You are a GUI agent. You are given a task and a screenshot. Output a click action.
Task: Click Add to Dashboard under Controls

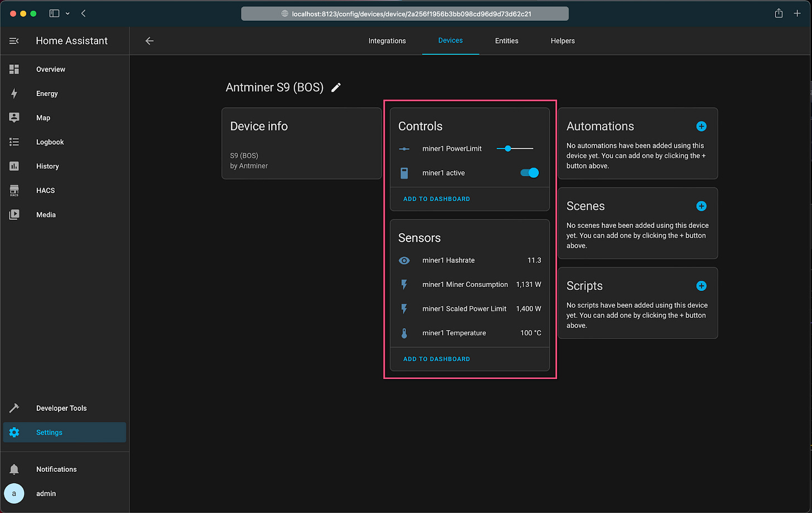[437, 199]
